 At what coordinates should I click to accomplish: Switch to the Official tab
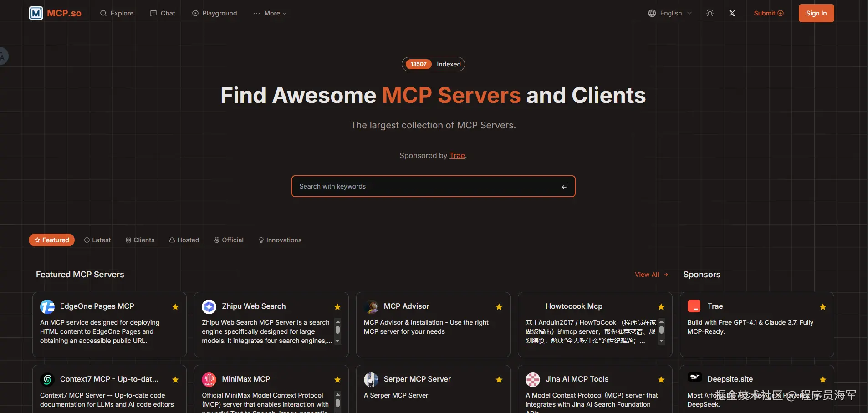point(229,240)
